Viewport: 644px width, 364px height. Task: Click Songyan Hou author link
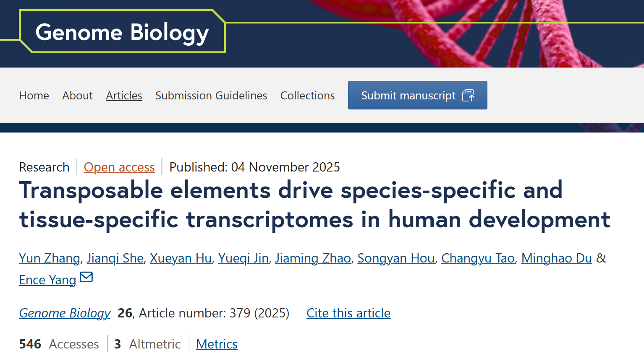(x=396, y=258)
